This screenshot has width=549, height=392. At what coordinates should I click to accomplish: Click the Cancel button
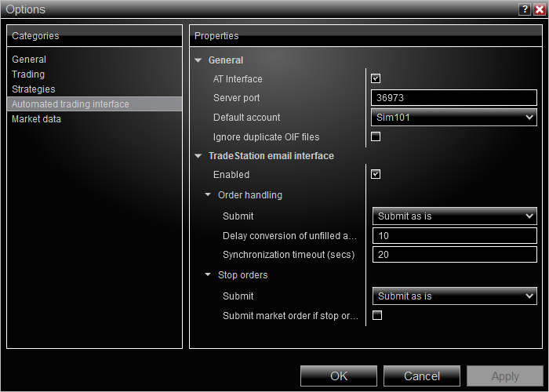coord(422,376)
